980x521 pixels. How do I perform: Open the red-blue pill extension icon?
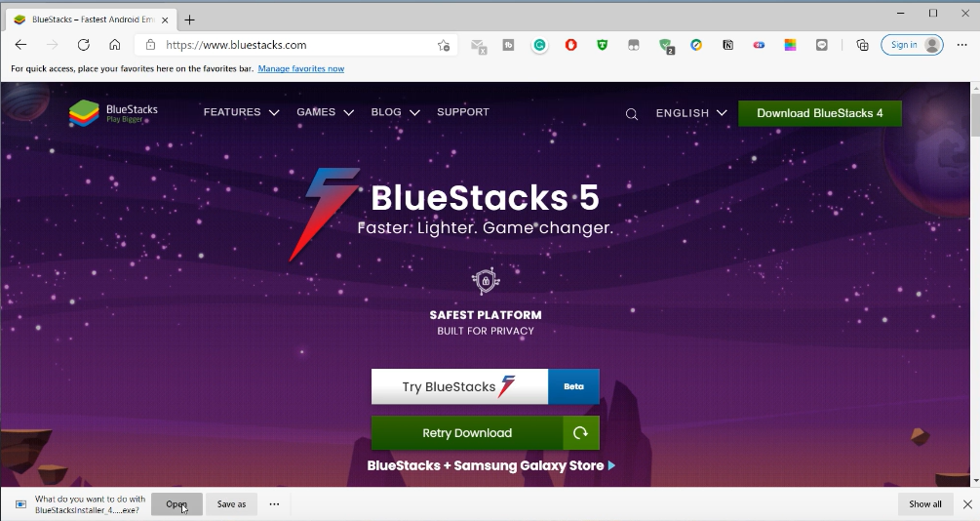[759, 45]
